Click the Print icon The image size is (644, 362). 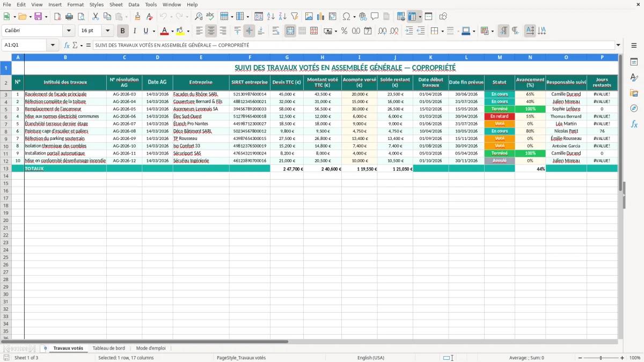[69, 17]
